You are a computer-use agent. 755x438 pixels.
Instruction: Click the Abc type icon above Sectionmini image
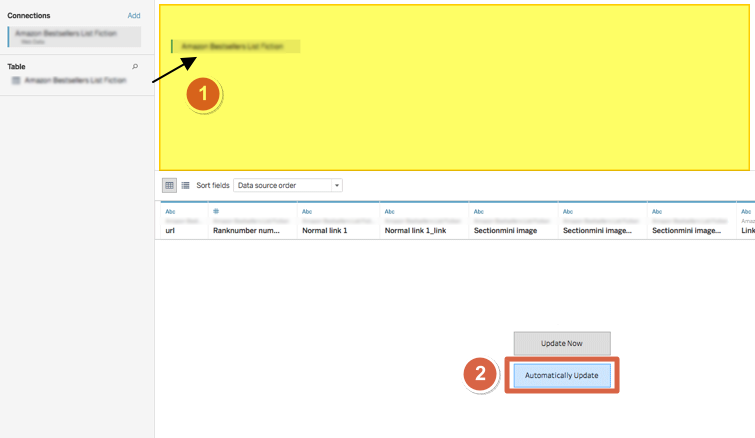[478, 211]
